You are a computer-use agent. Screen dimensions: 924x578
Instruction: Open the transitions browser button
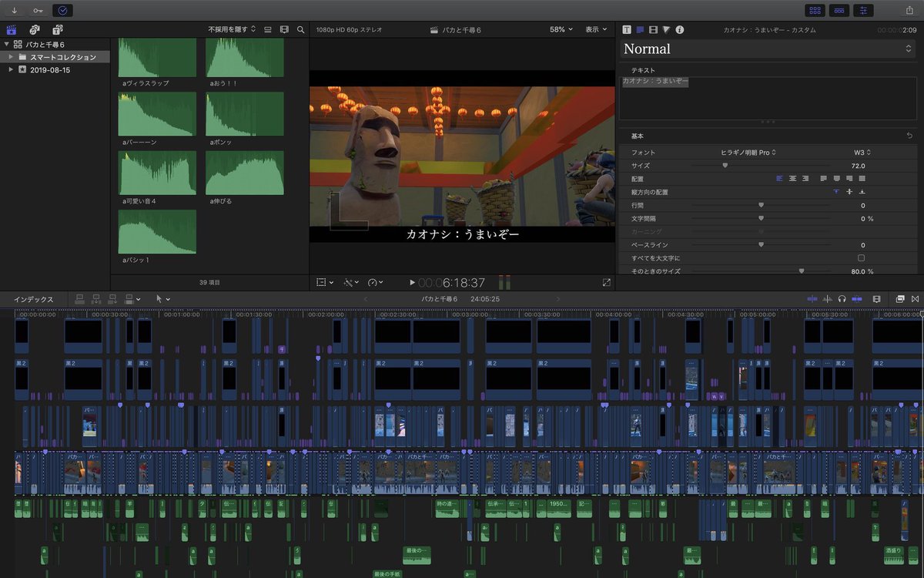tap(915, 299)
